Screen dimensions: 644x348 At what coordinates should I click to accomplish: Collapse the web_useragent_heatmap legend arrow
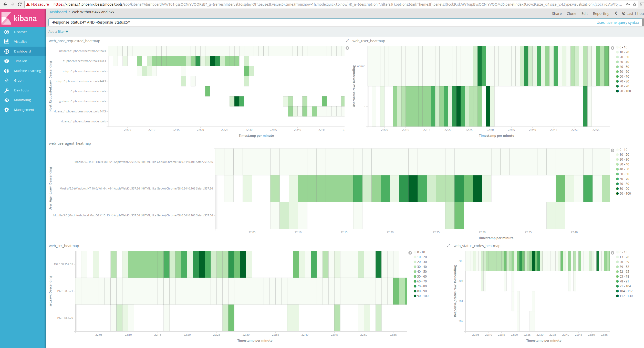click(x=612, y=151)
